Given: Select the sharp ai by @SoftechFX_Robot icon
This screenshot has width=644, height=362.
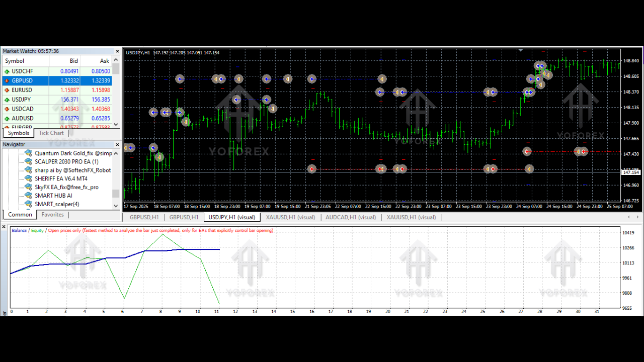Looking at the screenshot, I should click(28, 170).
